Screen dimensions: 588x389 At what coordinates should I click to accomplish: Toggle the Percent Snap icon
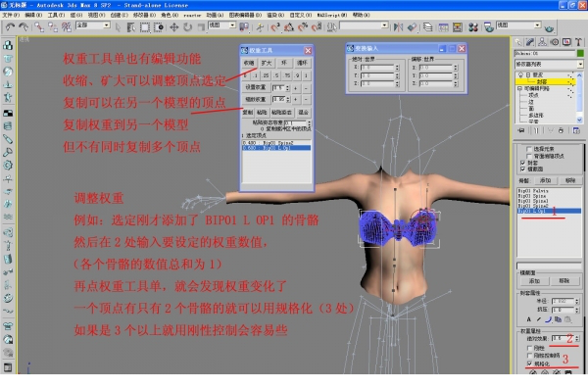click(x=303, y=27)
